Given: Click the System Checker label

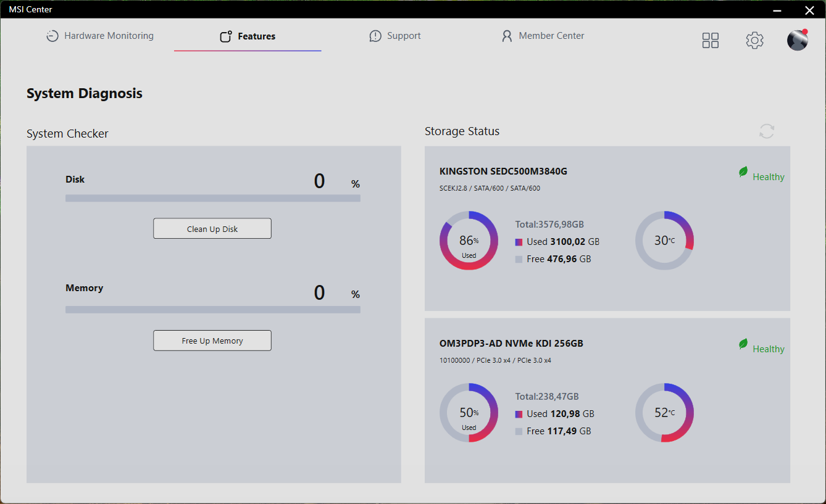Looking at the screenshot, I should pos(67,134).
